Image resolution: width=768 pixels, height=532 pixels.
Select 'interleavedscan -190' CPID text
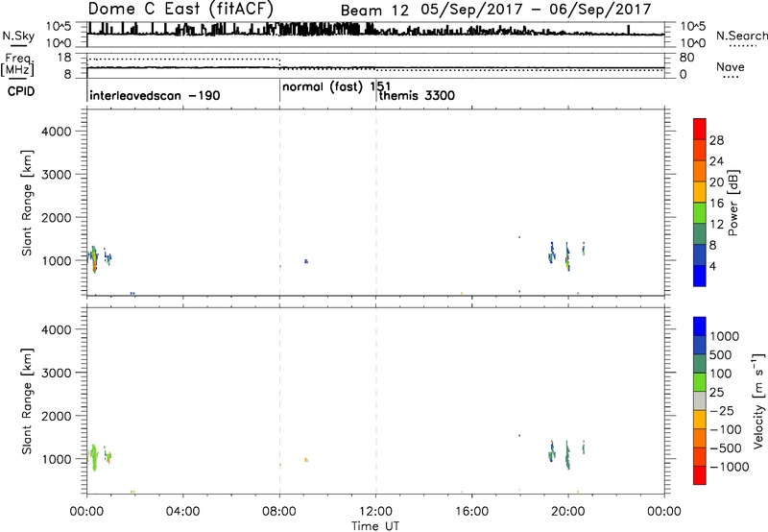click(x=155, y=95)
